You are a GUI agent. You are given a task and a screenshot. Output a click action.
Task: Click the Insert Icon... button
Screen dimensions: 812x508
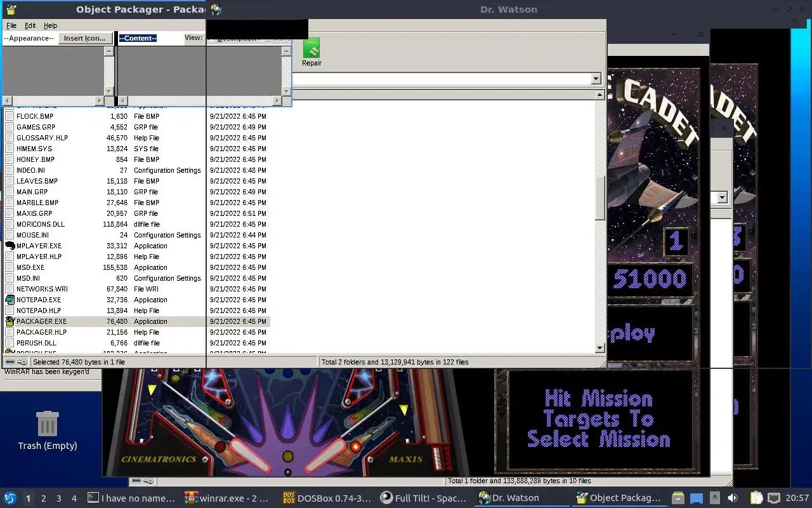pos(85,38)
